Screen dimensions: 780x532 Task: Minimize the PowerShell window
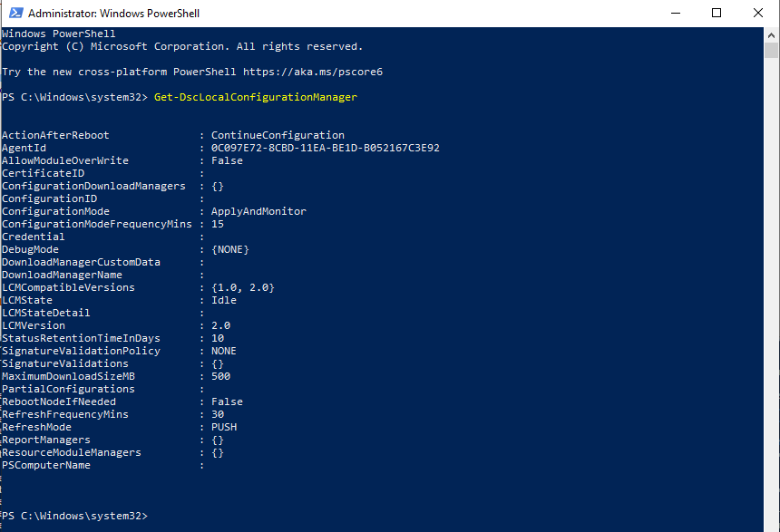[x=674, y=14]
